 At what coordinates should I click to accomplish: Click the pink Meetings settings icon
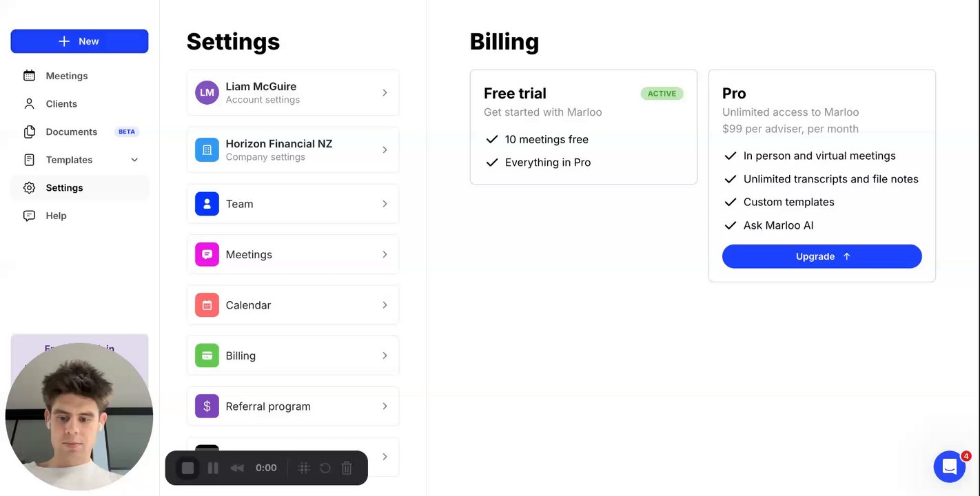point(207,254)
